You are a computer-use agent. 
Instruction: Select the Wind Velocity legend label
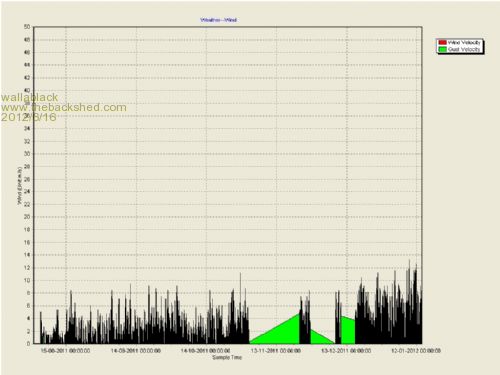coord(464,42)
